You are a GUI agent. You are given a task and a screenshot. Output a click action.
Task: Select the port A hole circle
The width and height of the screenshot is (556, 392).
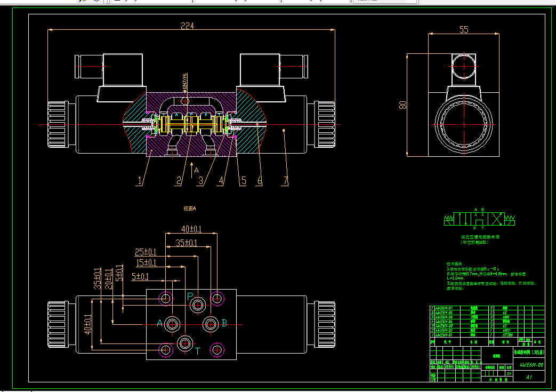click(172, 324)
